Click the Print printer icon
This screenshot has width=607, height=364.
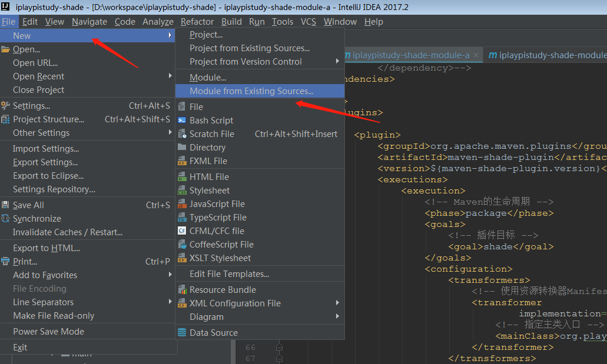(5, 261)
